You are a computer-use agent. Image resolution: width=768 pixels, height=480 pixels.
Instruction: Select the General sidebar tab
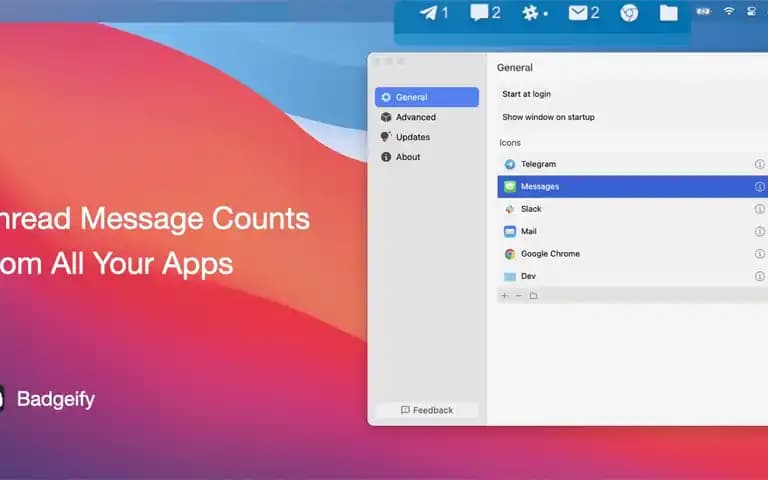pos(427,97)
